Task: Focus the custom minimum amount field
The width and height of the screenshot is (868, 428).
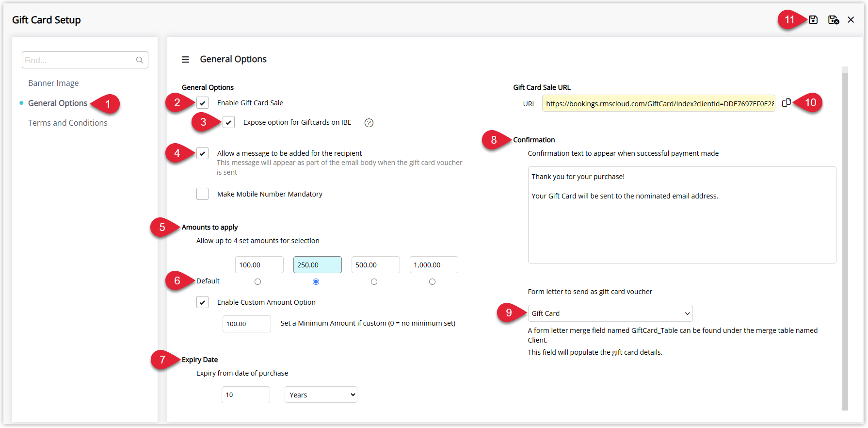Action: 247,324
